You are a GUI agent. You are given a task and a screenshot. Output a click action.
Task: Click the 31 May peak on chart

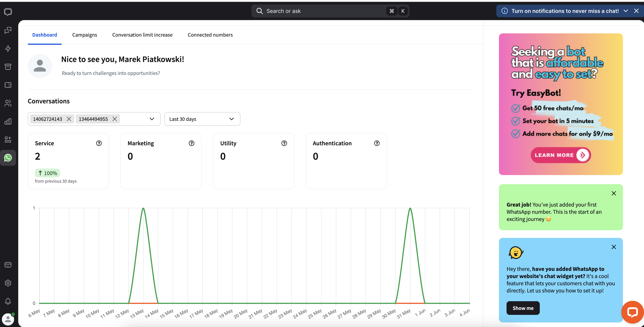[x=410, y=208]
